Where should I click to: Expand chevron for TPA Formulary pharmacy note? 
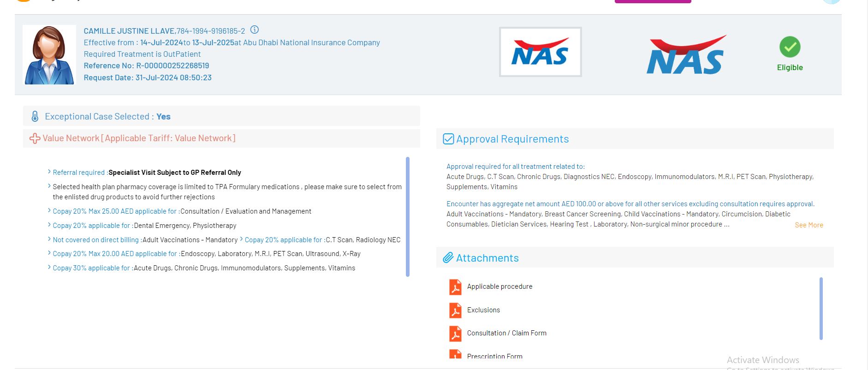point(49,186)
